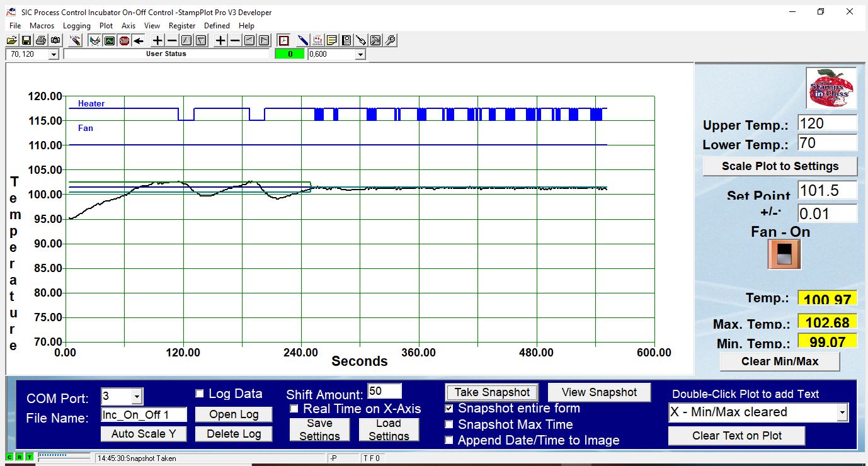The width and height of the screenshot is (868, 466).
Task: Click the green 0 status indicator box
Action: (290, 55)
